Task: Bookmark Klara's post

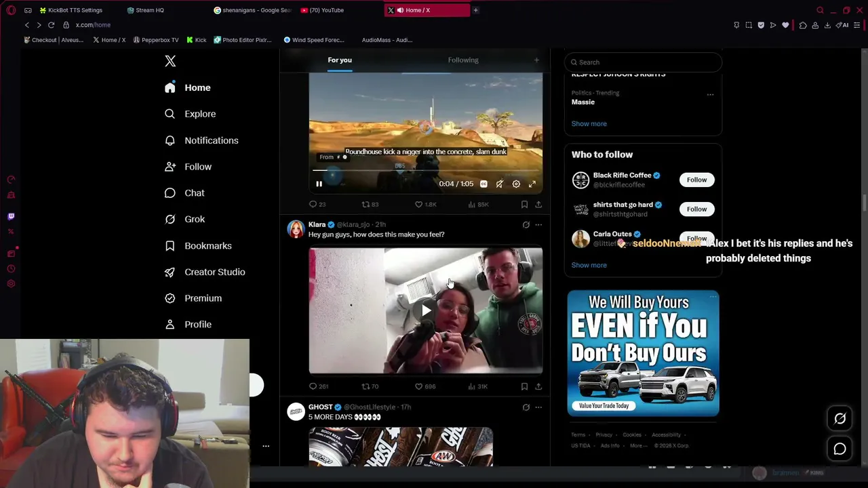Action: 524,386
